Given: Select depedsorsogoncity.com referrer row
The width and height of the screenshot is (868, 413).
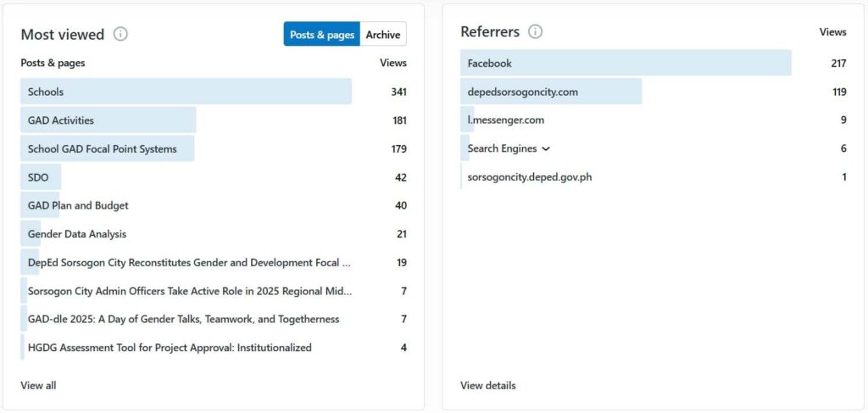Looking at the screenshot, I should point(522,92).
